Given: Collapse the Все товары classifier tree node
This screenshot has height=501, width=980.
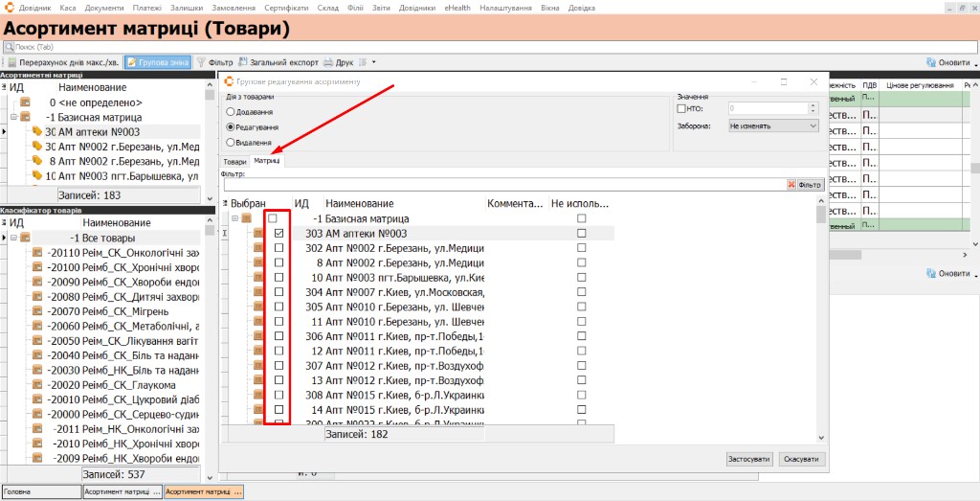Looking at the screenshot, I should point(13,238).
